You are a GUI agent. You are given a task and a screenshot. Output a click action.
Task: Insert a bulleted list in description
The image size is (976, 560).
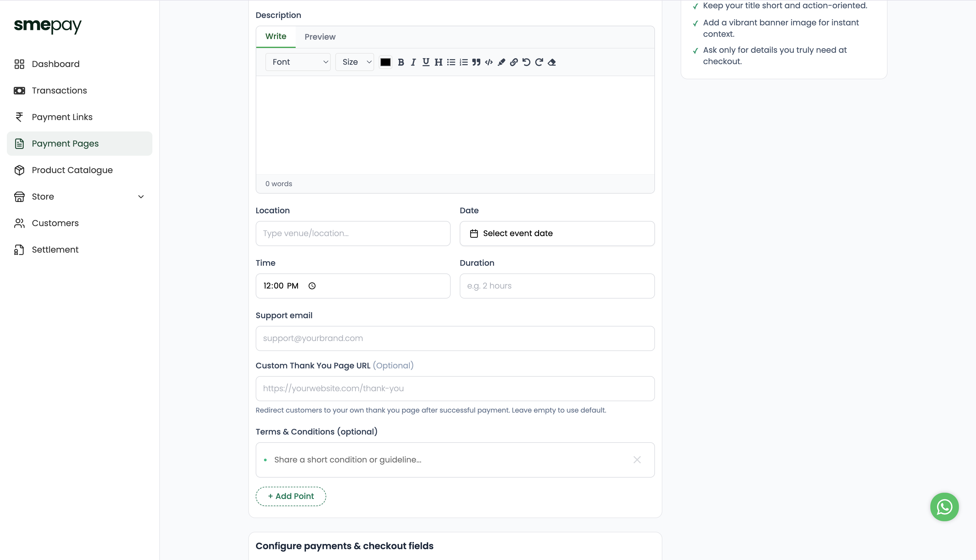click(451, 62)
